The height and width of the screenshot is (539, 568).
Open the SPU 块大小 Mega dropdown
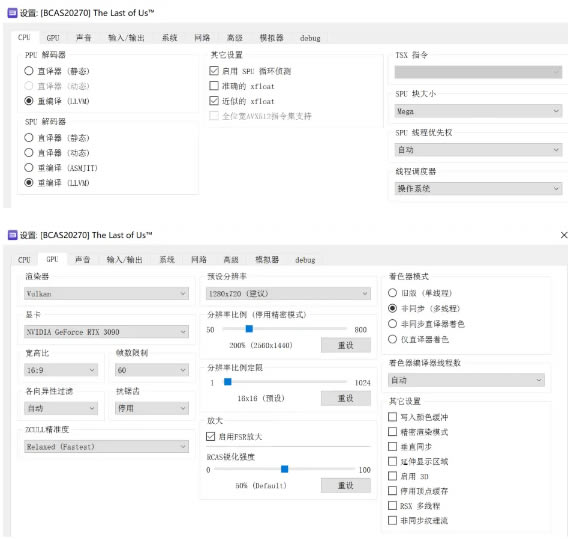[478, 111]
